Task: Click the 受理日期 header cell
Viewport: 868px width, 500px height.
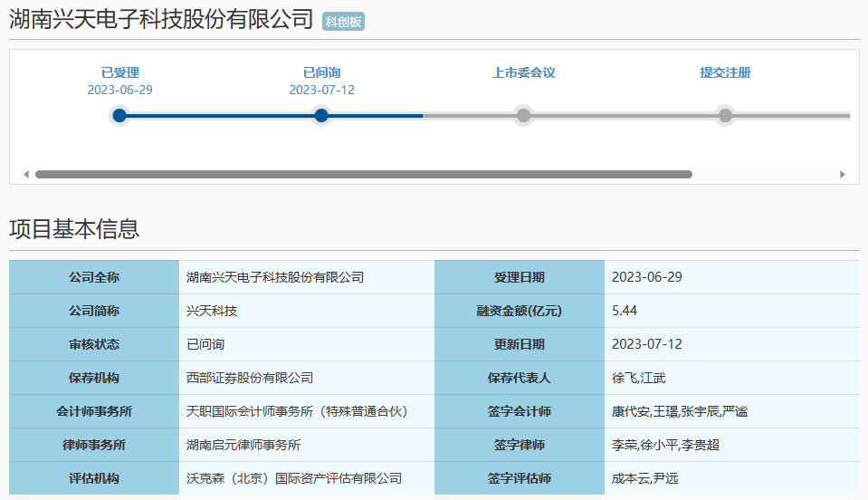Action: (520, 277)
